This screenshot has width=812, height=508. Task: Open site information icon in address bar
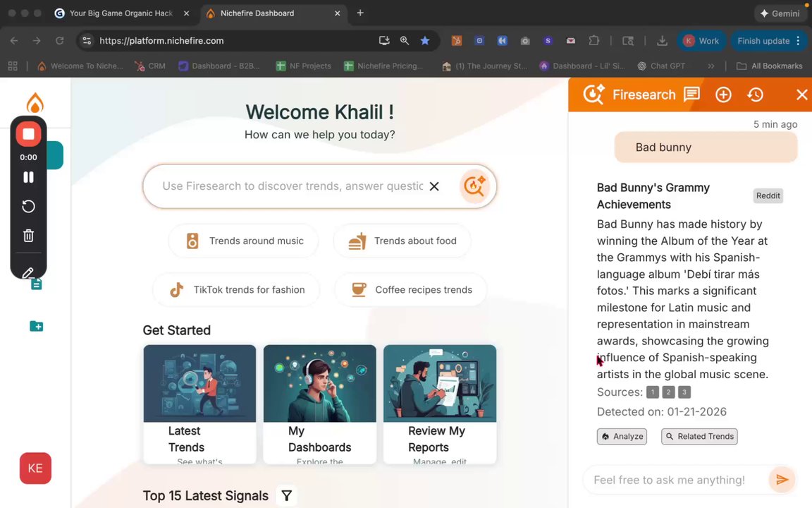click(87, 40)
